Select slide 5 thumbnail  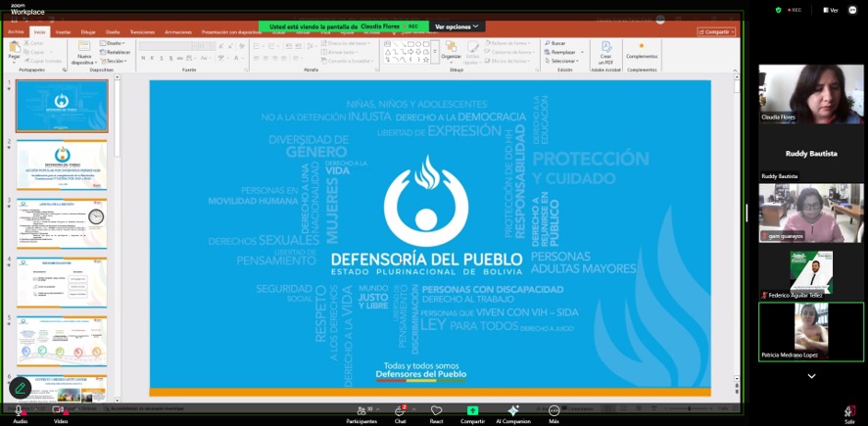[62, 342]
